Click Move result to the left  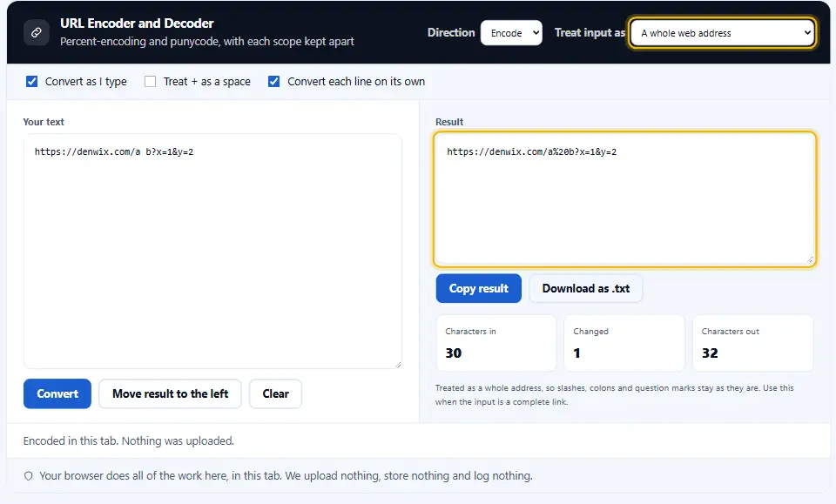(x=170, y=393)
